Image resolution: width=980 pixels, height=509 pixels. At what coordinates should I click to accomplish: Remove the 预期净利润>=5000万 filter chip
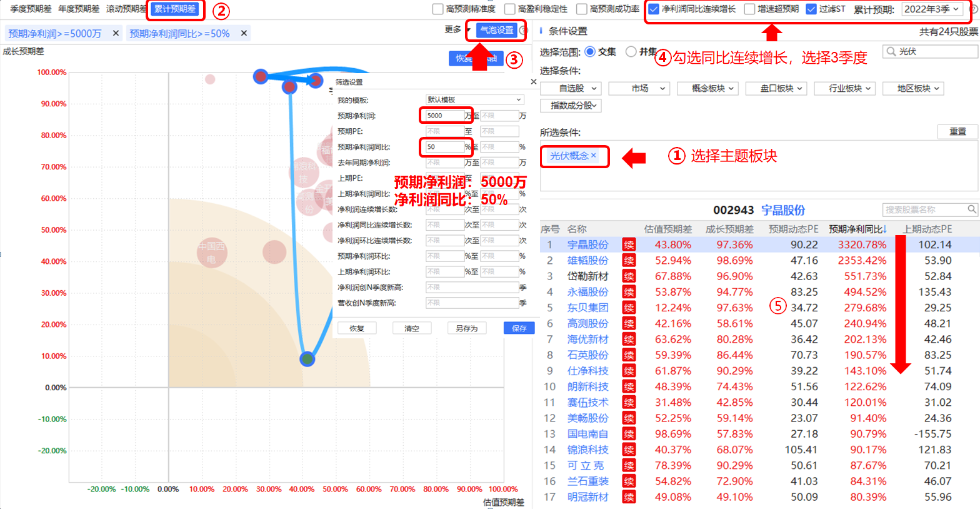coord(116,33)
